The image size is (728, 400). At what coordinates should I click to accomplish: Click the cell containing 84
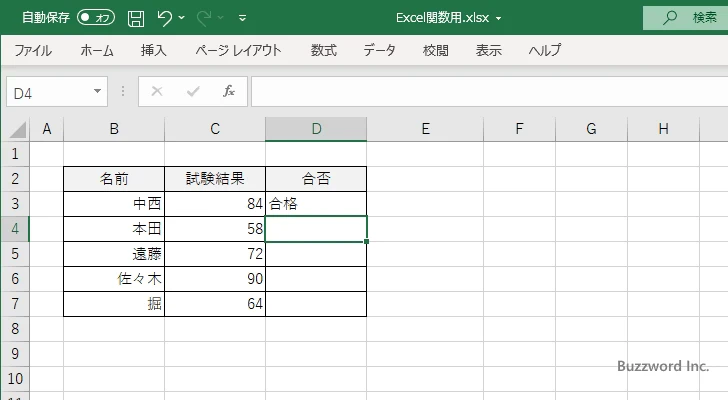(215, 204)
